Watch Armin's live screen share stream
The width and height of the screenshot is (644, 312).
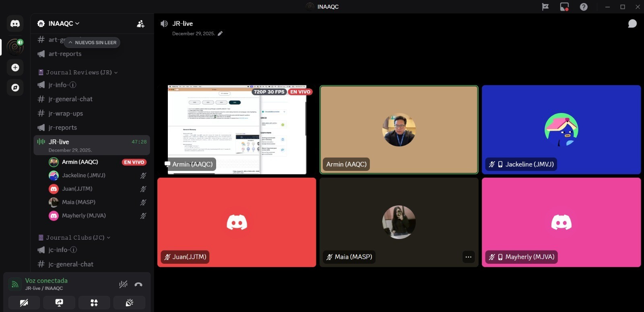(237, 129)
